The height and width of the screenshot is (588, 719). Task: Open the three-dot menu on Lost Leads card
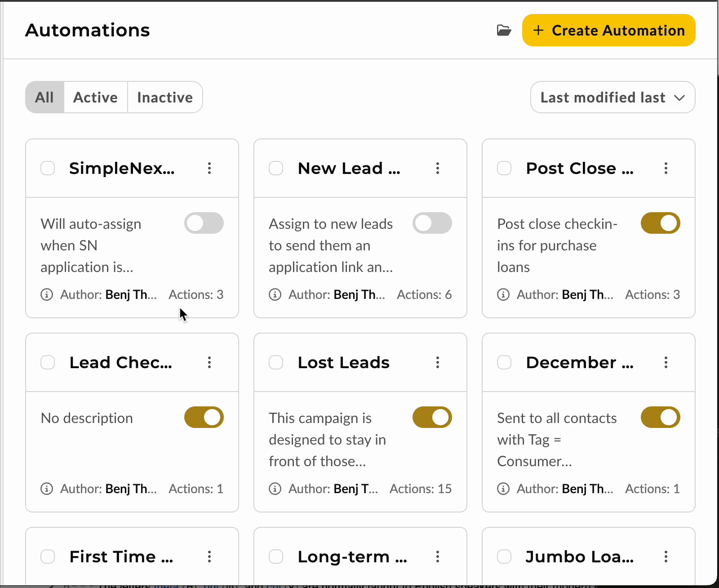(x=438, y=362)
